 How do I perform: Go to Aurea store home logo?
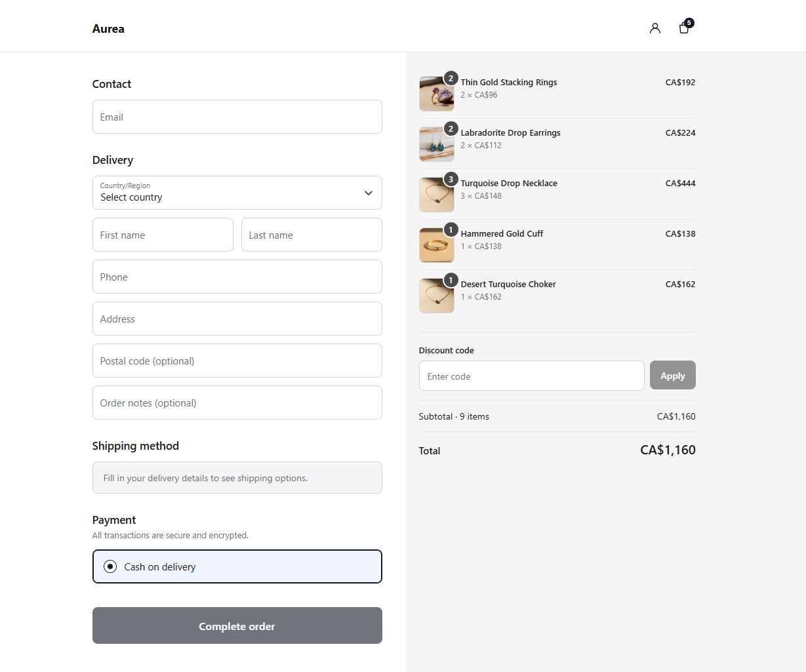pyautogui.click(x=108, y=29)
